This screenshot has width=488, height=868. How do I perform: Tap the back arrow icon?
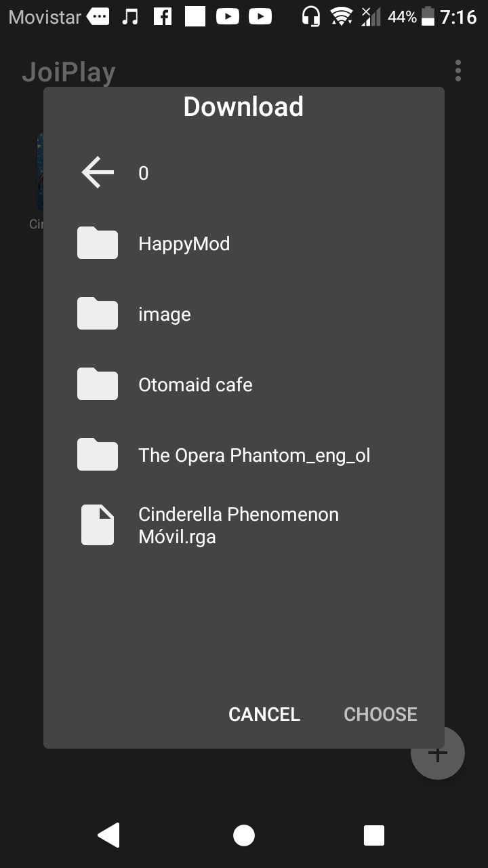pyautogui.click(x=98, y=173)
